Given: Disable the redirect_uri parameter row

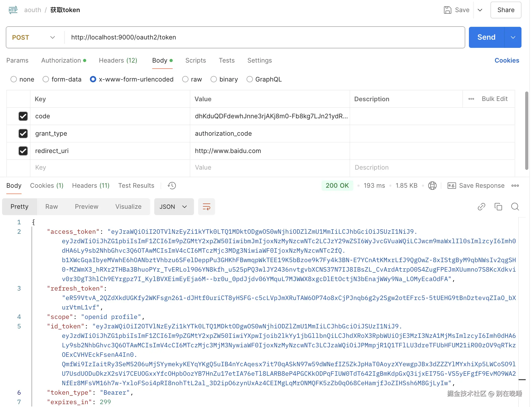Looking at the screenshot, I should pos(23,151).
